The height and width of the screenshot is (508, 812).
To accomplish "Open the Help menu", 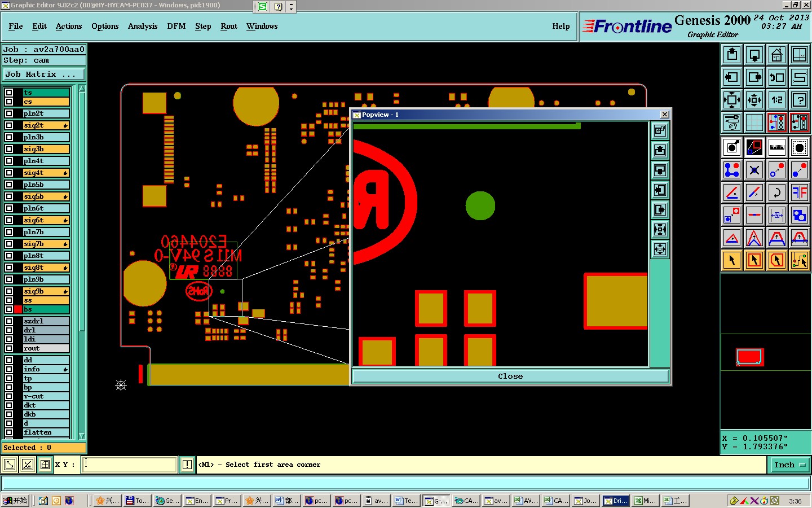I will tap(561, 26).
